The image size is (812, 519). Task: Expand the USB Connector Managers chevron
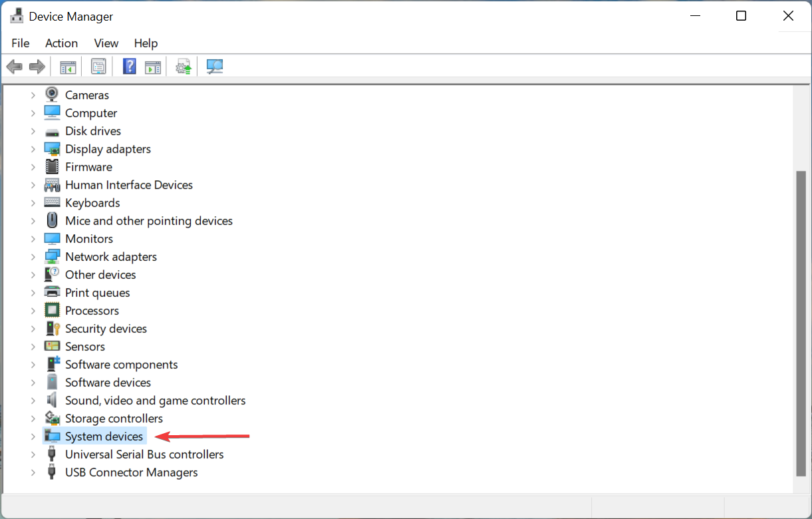(x=33, y=472)
